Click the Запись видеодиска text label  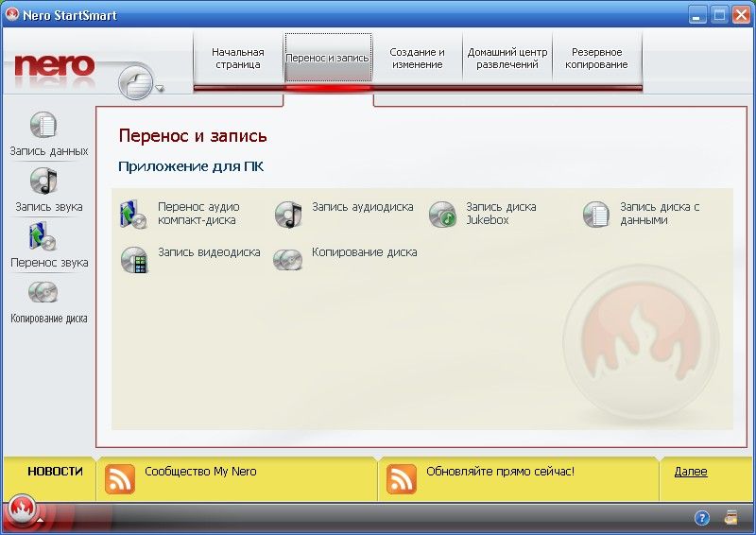[209, 252]
